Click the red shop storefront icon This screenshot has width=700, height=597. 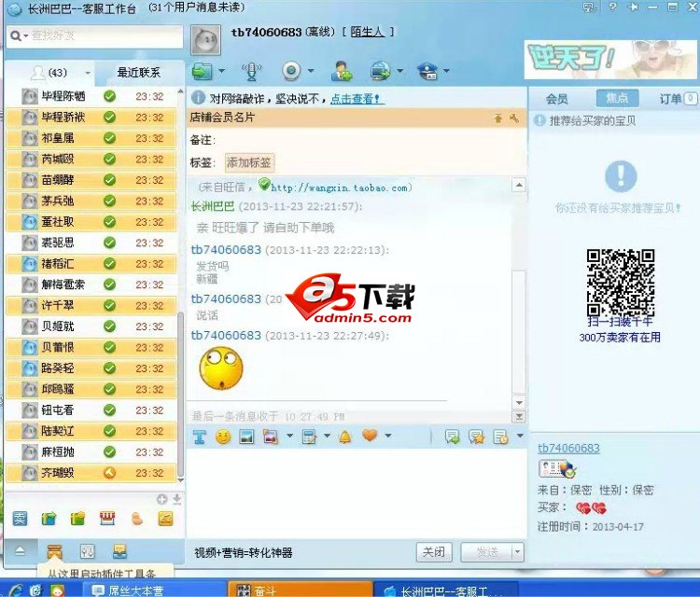[x=107, y=519]
